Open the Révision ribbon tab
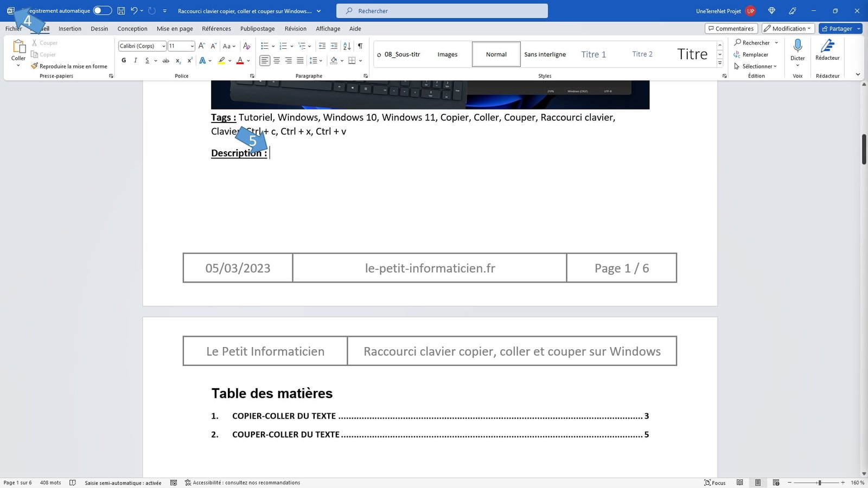Viewport: 868px width, 488px height. pos(296,28)
